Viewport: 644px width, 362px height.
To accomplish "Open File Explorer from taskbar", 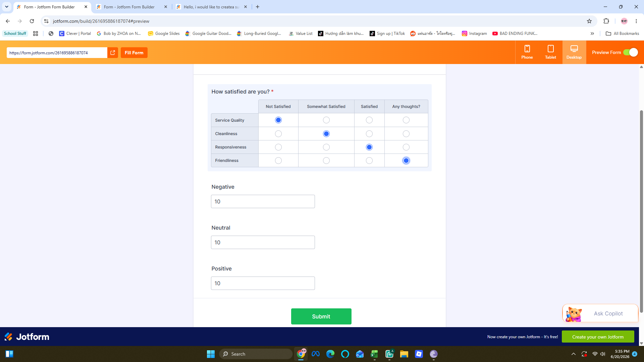I will (x=404, y=354).
